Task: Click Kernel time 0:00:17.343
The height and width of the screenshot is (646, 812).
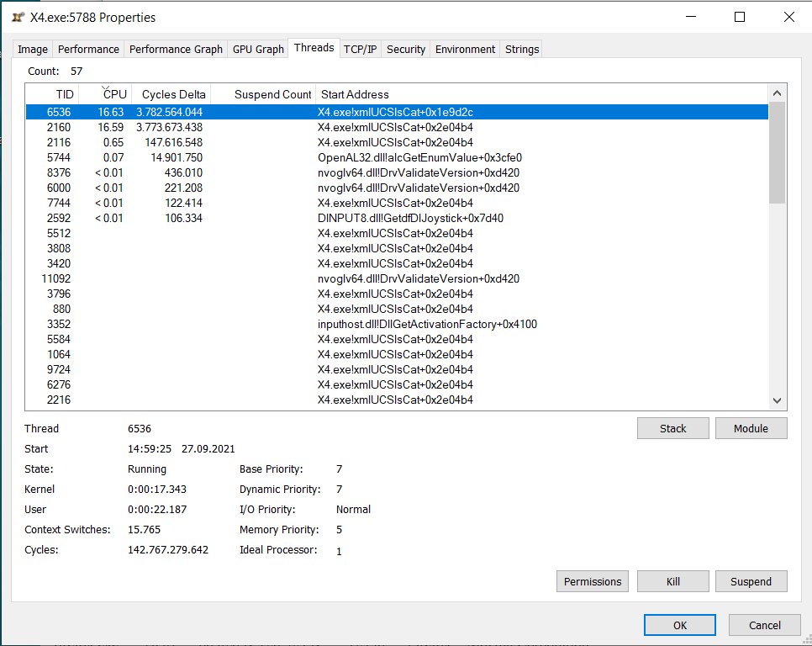Action: click(157, 489)
